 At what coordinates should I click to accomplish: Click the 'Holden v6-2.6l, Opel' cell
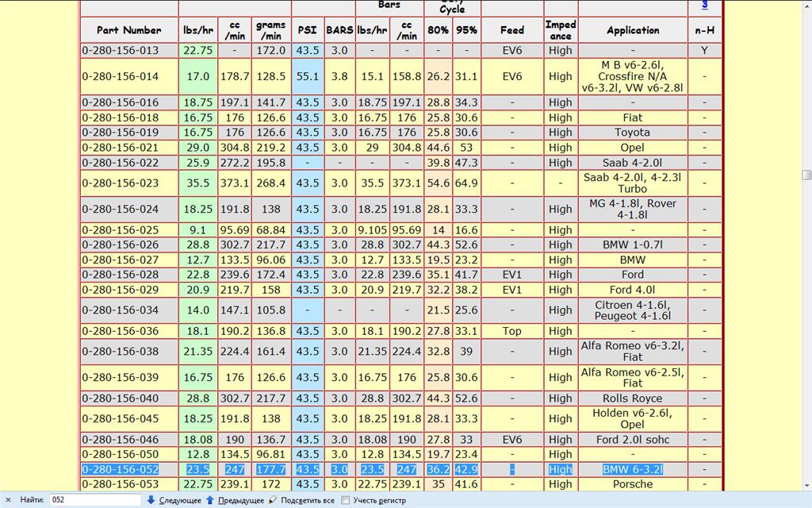(633, 418)
